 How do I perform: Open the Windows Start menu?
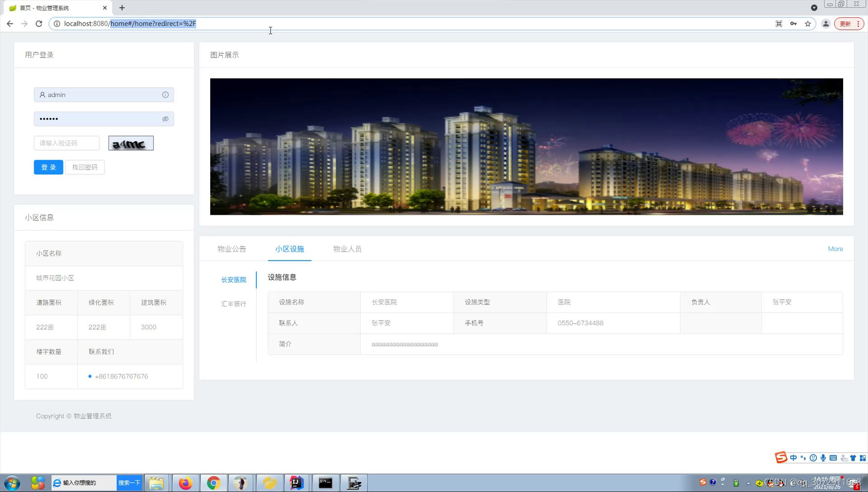pyautogui.click(x=12, y=483)
